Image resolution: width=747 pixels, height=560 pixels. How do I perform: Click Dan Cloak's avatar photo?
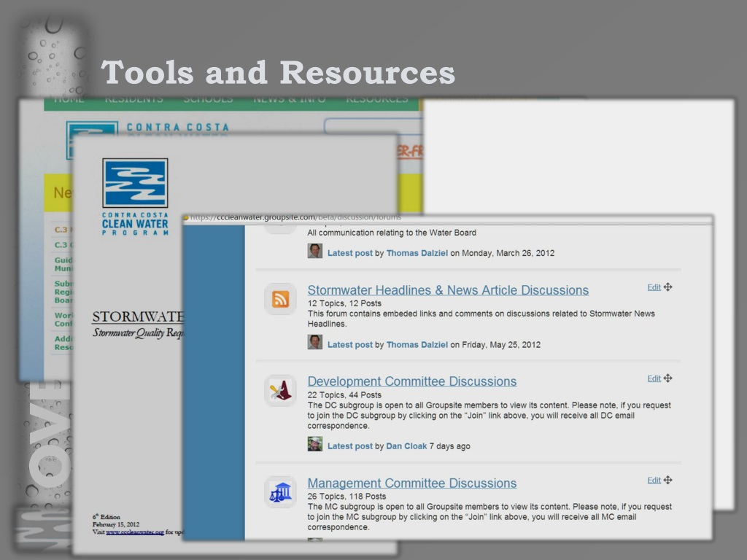[315, 444]
